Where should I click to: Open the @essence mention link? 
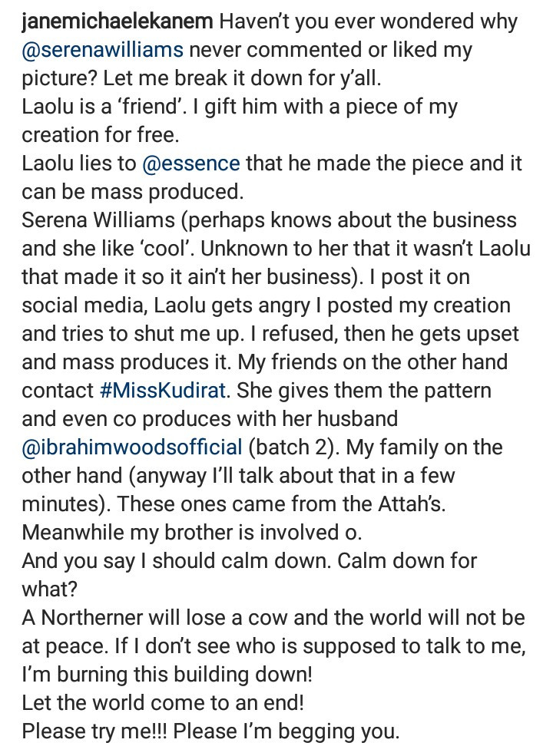coord(191,164)
